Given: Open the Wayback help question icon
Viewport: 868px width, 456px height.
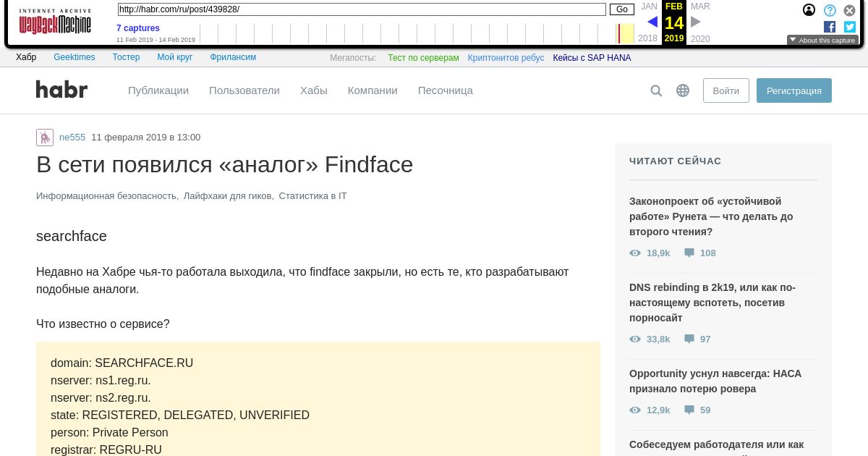Looking at the screenshot, I should tap(830, 10).
